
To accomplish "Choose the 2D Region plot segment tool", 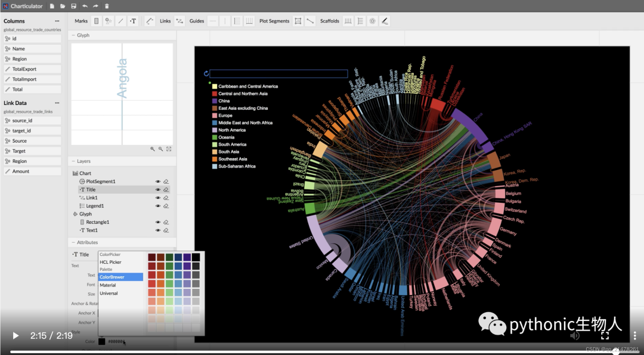I will (298, 21).
